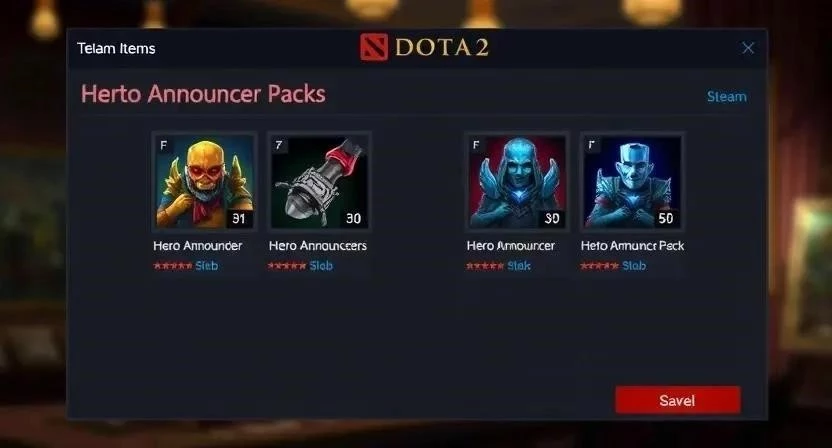
Task: Open the Slak link under Hero Amourcer
Action: pyautogui.click(x=519, y=265)
